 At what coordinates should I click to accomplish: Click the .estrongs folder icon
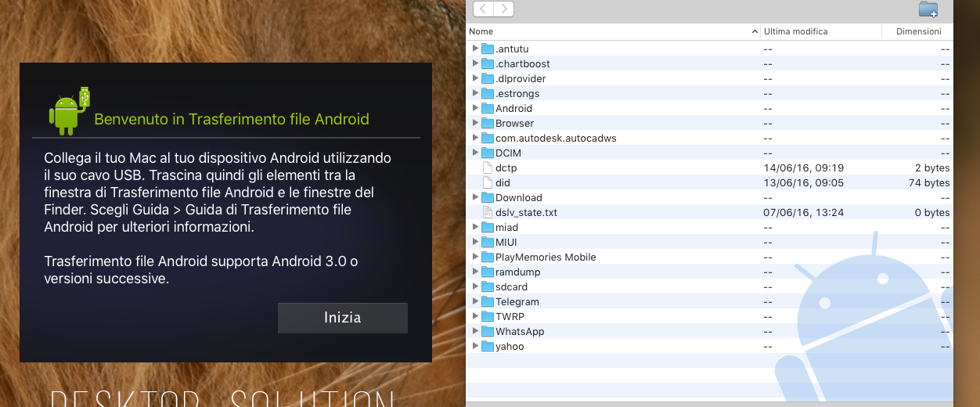pyautogui.click(x=488, y=93)
